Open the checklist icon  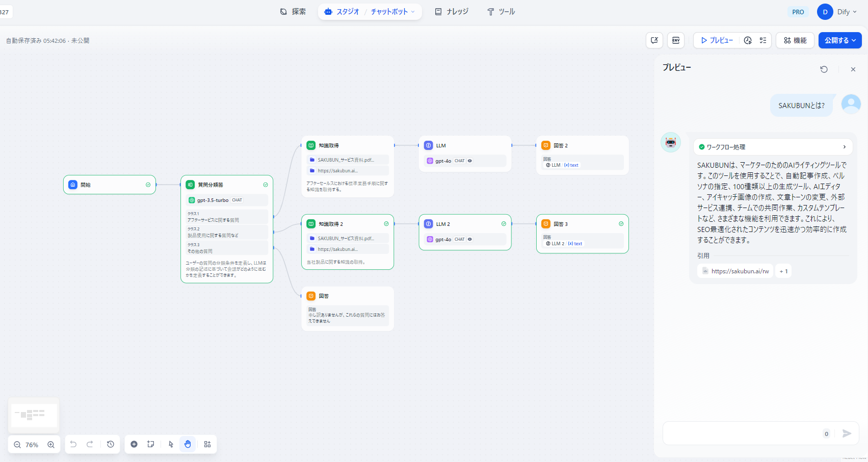763,40
